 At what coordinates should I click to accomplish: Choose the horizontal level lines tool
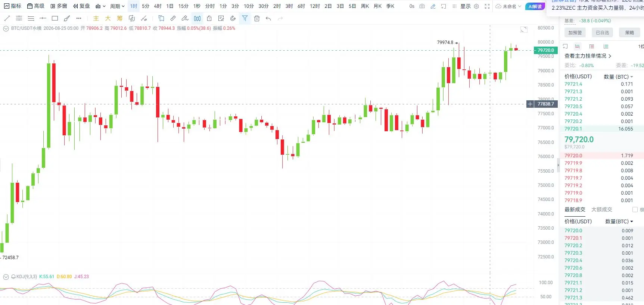[x=31, y=18]
